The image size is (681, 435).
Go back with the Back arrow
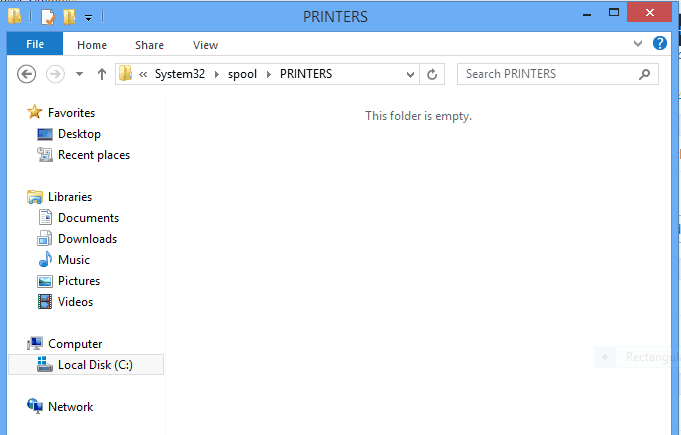point(27,74)
